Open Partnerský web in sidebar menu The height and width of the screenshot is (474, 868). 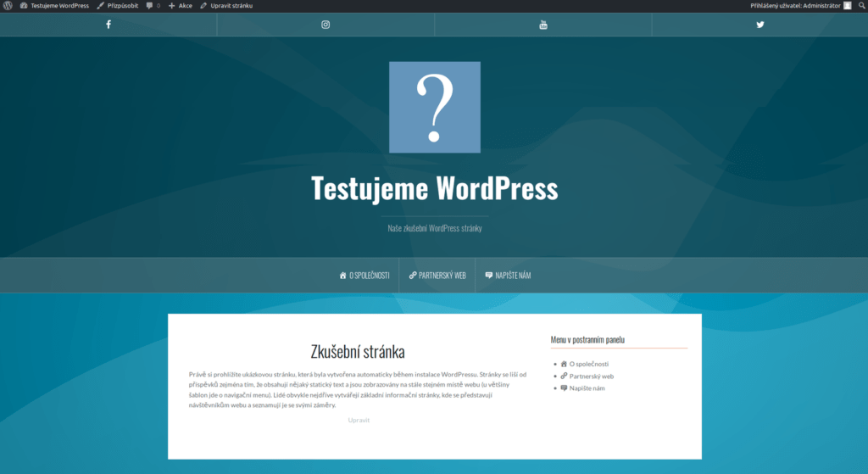[x=587, y=376]
